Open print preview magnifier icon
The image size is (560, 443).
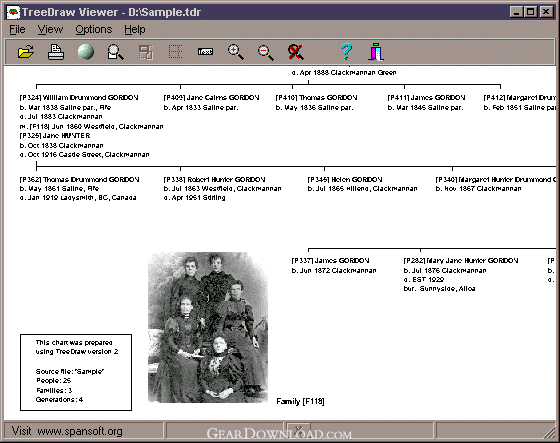116,52
